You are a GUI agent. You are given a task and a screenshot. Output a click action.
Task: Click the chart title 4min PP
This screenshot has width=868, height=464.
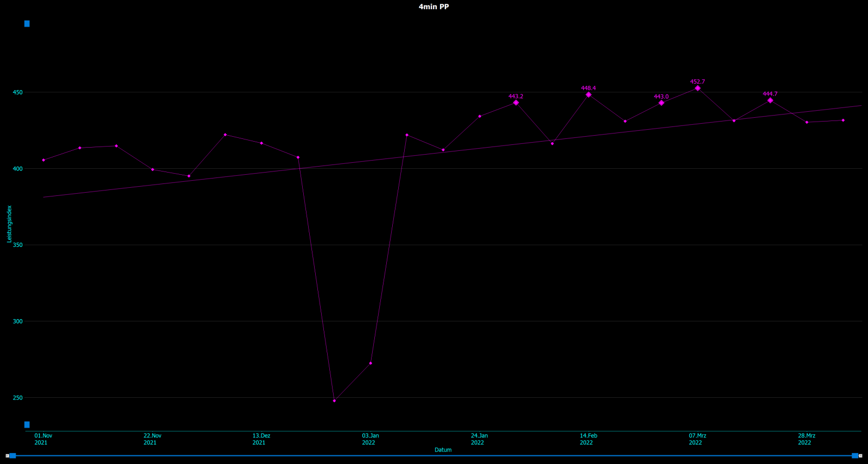433,7
